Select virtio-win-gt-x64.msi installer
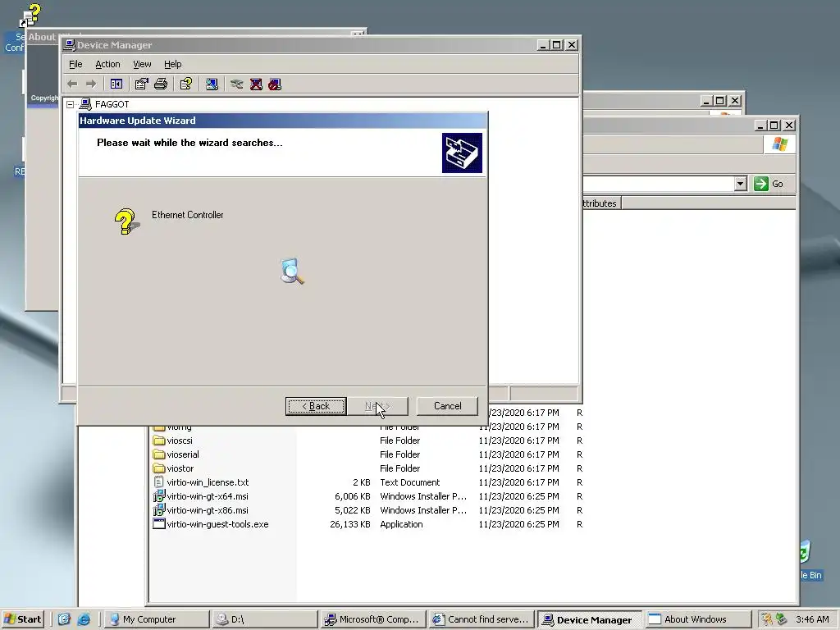This screenshot has width=840, height=630. (x=208, y=496)
